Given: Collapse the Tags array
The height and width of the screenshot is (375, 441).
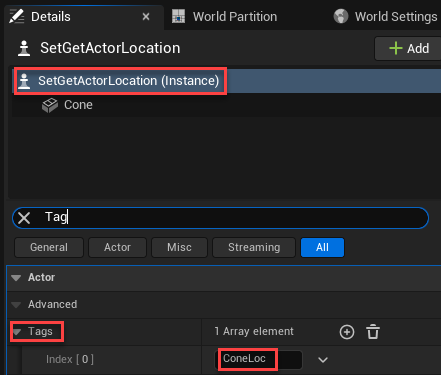Looking at the screenshot, I should [17, 332].
